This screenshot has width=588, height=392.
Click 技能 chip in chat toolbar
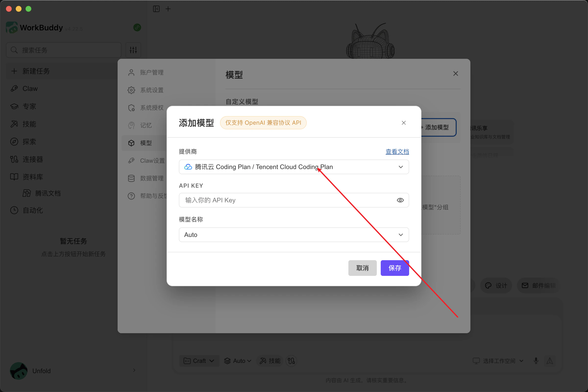270,361
